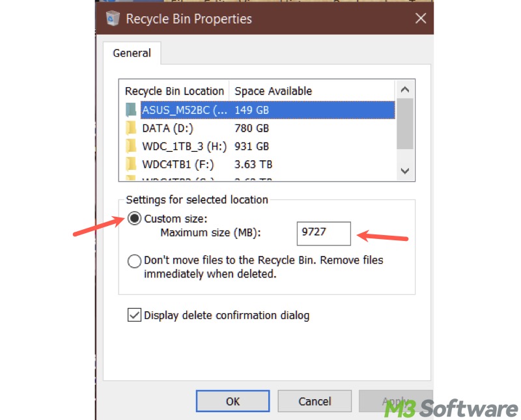This screenshot has width=521, height=420.
Task: Select the 3.63 TB space row entry
Action: pos(253,165)
